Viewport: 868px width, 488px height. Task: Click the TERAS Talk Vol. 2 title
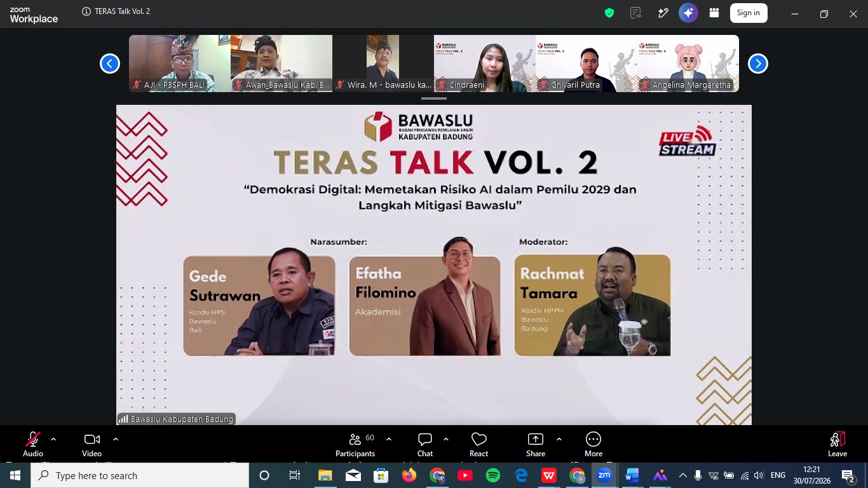coord(122,11)
